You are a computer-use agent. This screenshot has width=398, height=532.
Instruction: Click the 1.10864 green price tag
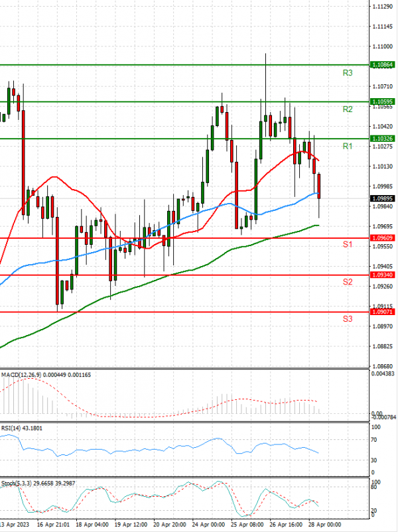click(x=383, y=65)
